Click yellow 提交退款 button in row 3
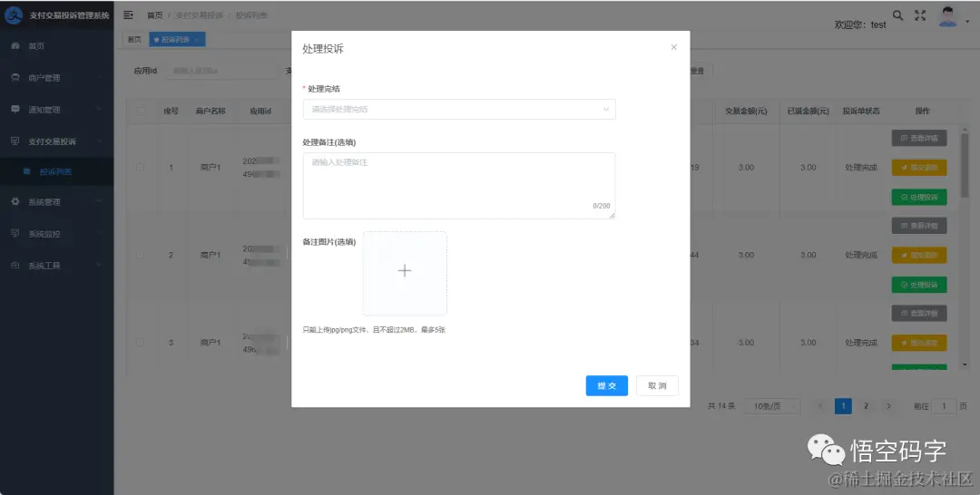 918,343
